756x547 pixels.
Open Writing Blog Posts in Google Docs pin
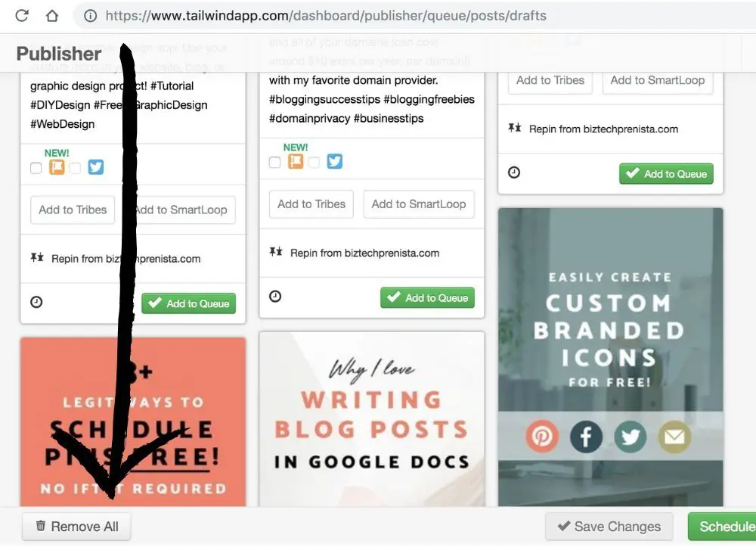[x=372, y=419]
